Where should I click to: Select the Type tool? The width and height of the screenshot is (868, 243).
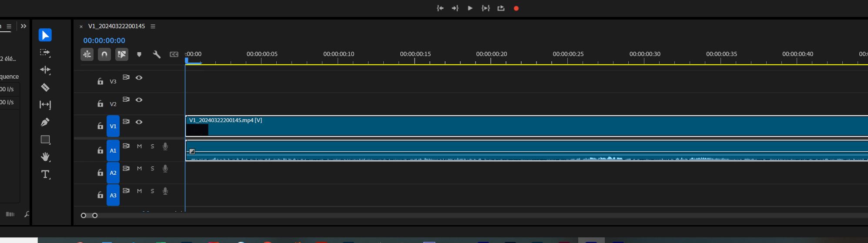pyautogui.click(x=45, y=174)
